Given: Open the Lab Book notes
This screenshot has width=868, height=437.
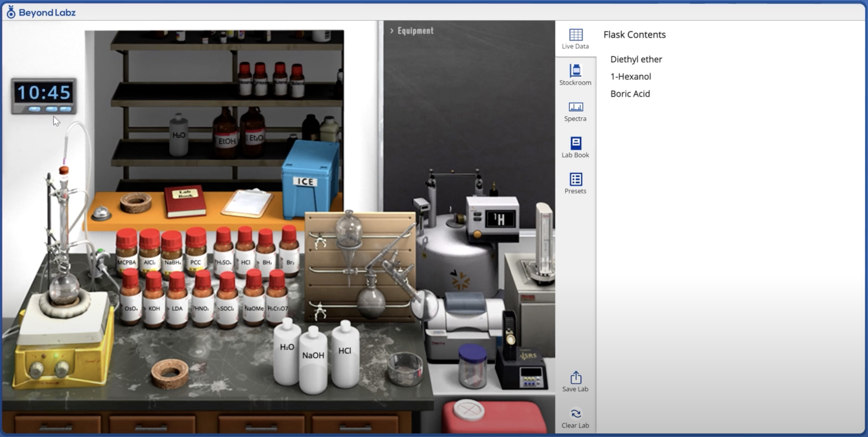Looking at the screenshot, I should [575, 147].
